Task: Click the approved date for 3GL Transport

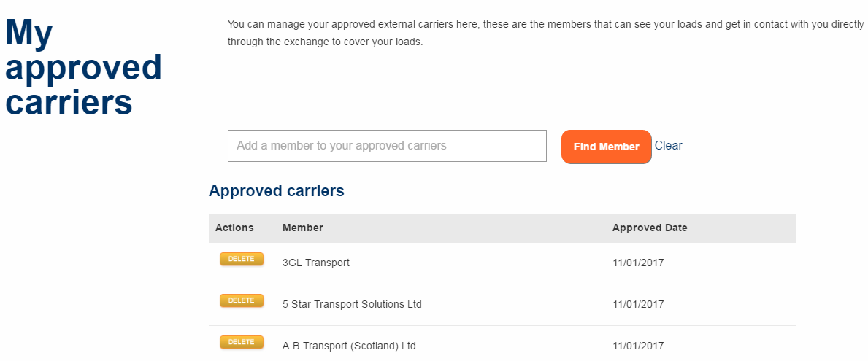Action: [x=638, y=263]
